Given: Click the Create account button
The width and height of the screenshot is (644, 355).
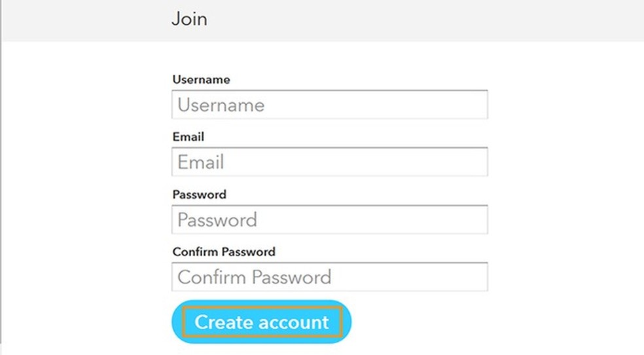Looking at the screenshot, I should click(x=262, y=322).
